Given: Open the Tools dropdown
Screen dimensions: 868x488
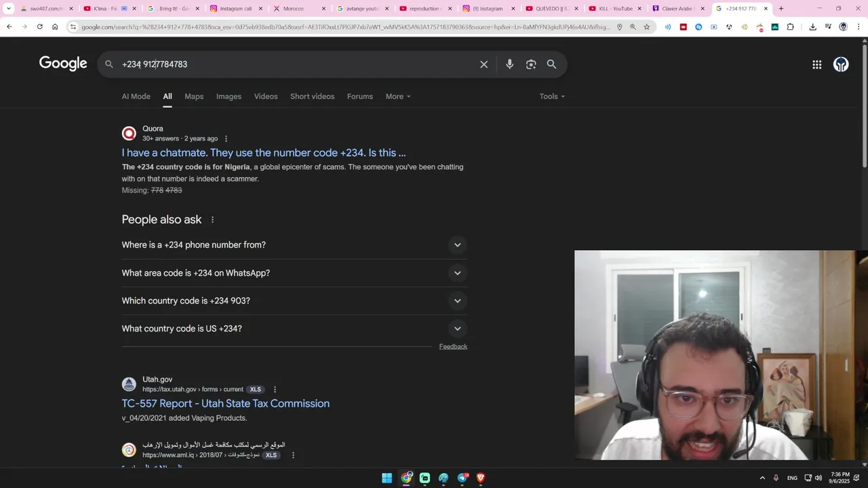Looking at the screenshot, I should 552,96.
